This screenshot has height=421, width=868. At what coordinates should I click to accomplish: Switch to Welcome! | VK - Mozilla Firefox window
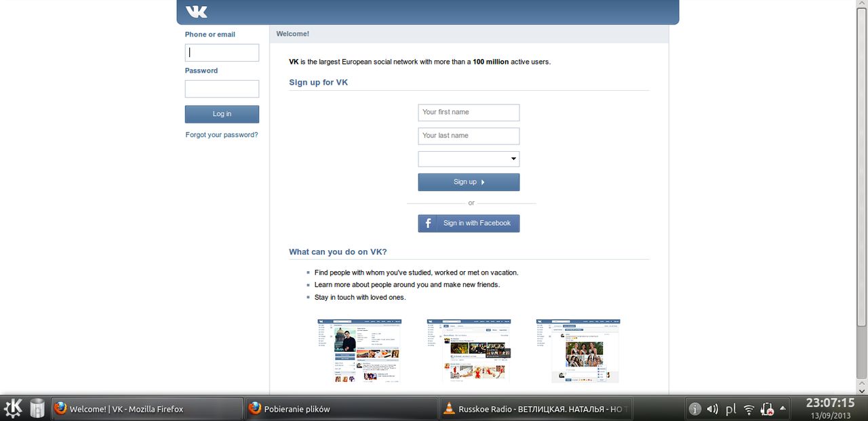tap(148, 409)
